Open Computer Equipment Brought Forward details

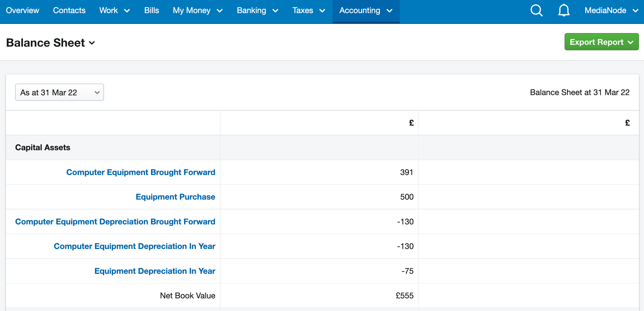click(x=141, y=172)
